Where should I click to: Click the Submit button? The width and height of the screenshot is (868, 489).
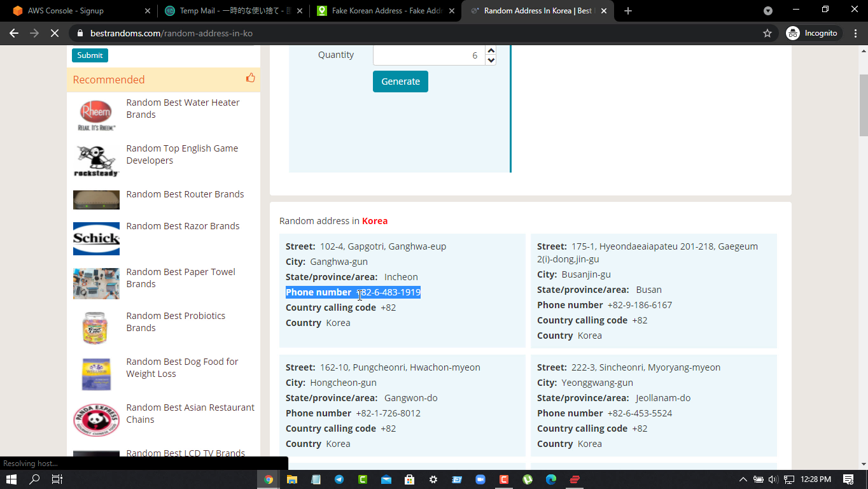pos(90,55)
